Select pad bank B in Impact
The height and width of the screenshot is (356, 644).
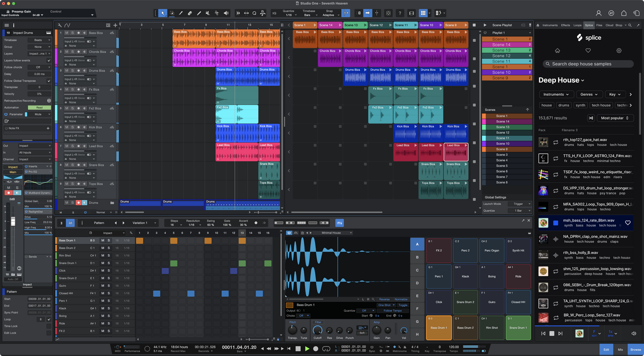pyautogui.click(x=417, y=257)
